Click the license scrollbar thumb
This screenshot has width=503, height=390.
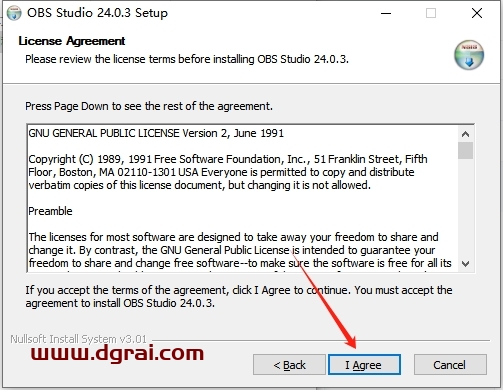pos(465,150)
